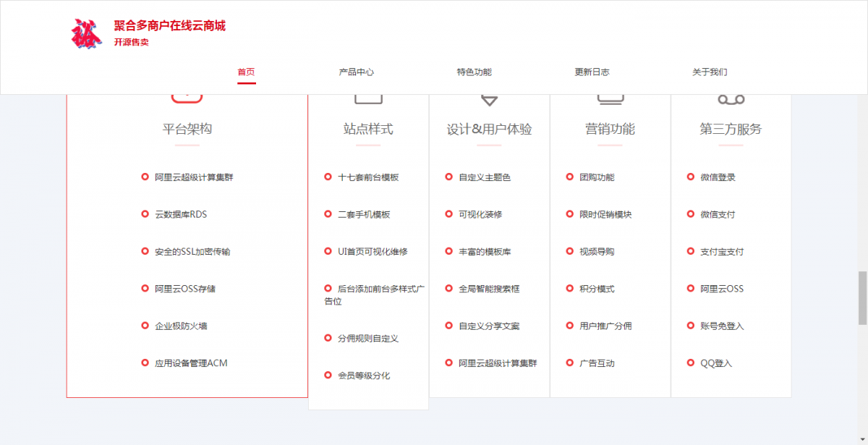Open the 更新日志 navigation item
Viewport: 868px width, 445px height.
point(592,72)
